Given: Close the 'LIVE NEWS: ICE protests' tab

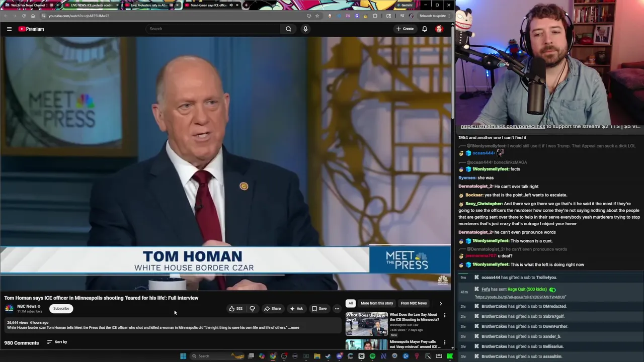Looking at the screenshot, I should (117, 5).
